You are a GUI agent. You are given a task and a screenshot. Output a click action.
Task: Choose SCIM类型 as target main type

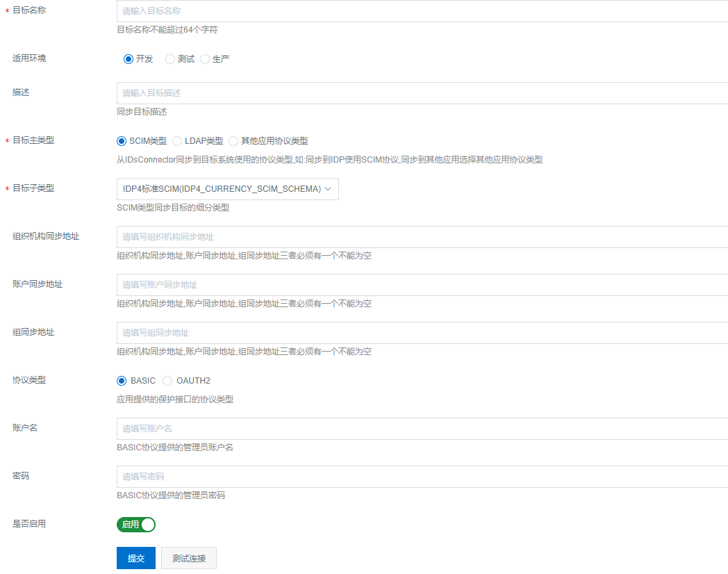pyautogui.click(x=122, y=141)
